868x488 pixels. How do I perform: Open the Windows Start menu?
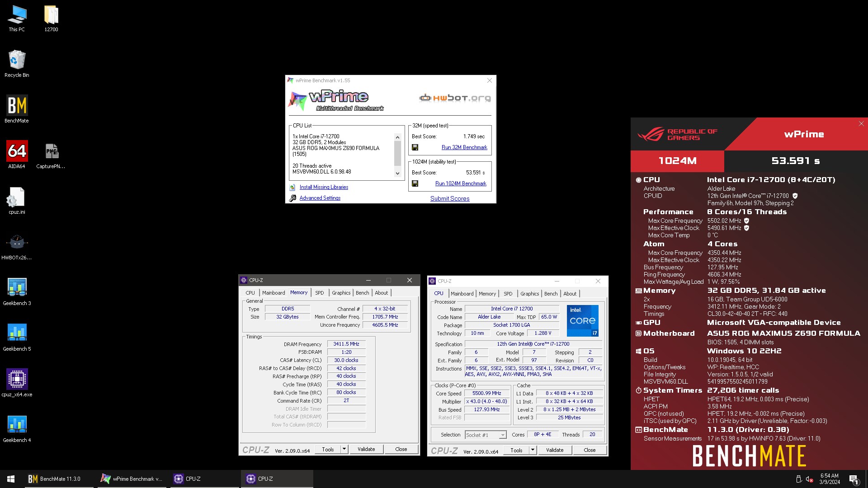coord(11,479)
